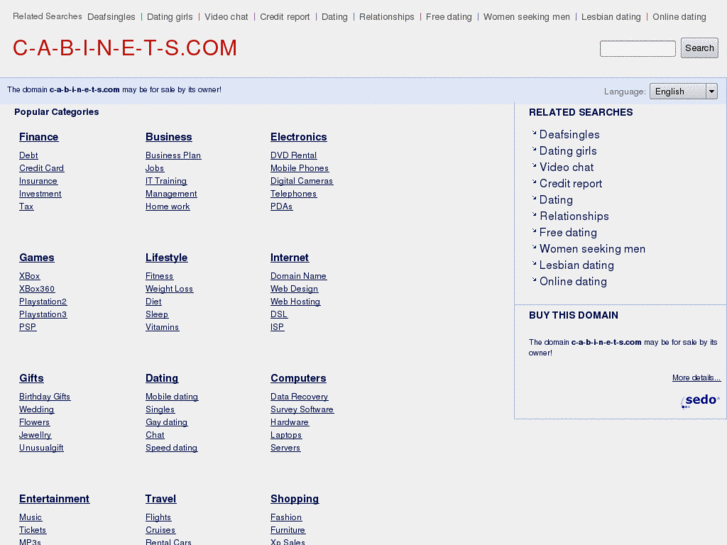
Task: Open the Travel category heading
Action: (x=160, y=499)
